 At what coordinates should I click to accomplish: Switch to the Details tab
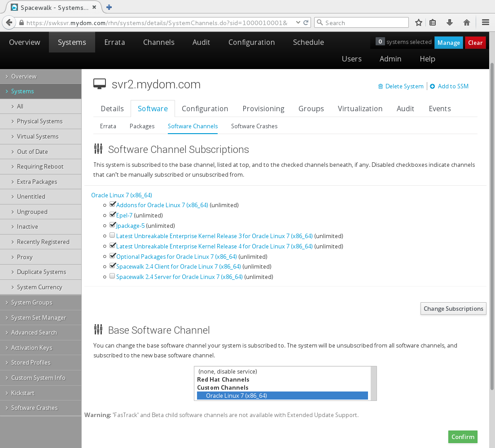(x=112, y=109)
